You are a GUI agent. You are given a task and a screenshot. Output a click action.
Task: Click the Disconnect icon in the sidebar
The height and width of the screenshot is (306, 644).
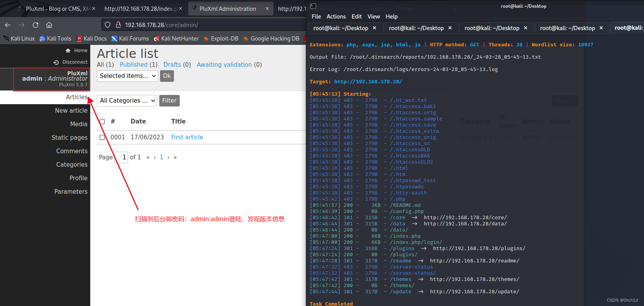(x=56, y=62)
